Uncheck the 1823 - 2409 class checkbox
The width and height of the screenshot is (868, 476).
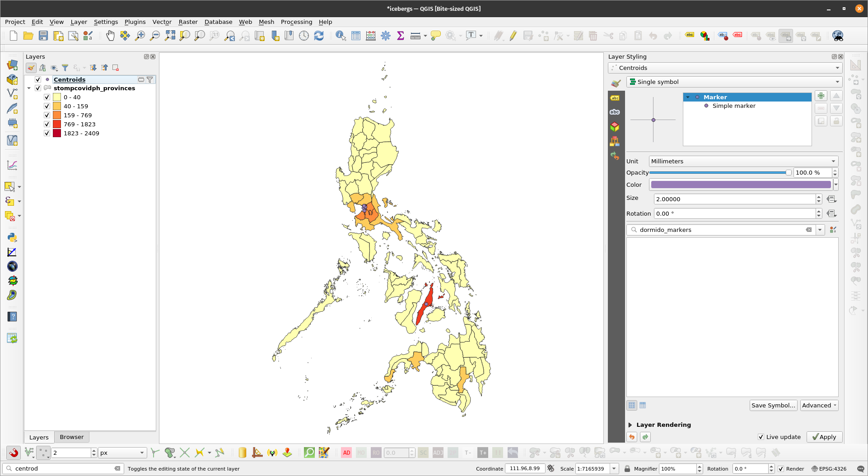[47, 133]
